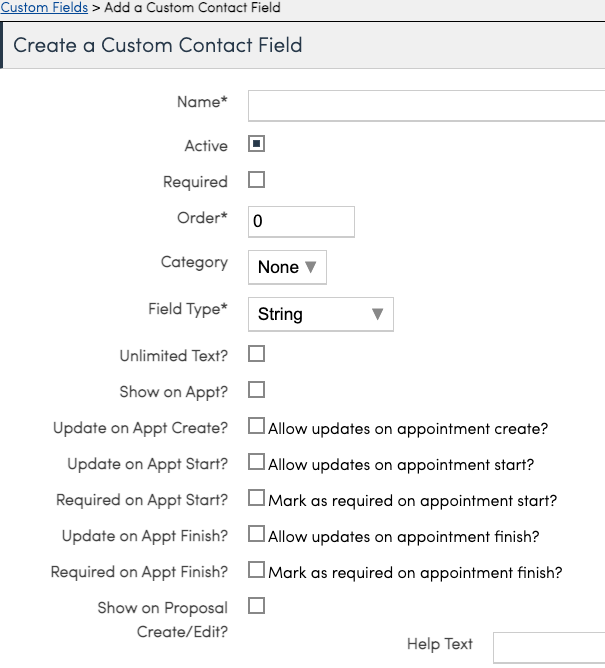The width and height of the screenshot is (605, 668).
Task: Check Mark as required on appointment start
Action: tap(256, 498)
